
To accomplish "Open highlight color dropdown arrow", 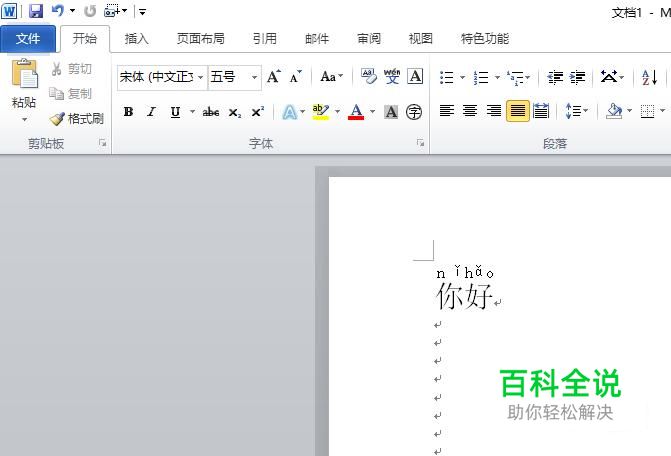I will (x=338, y=112).
